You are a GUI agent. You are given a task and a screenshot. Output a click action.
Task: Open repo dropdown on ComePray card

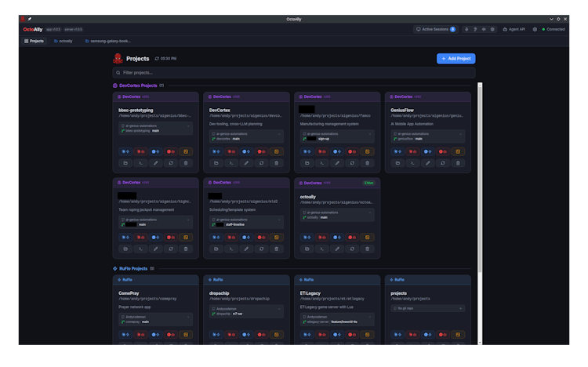187,318
